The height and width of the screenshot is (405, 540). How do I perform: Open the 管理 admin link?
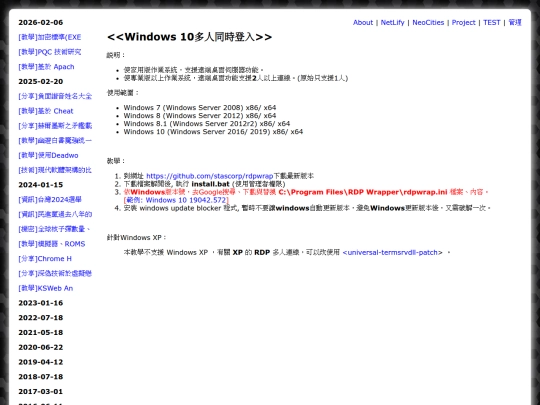(515, 22)
